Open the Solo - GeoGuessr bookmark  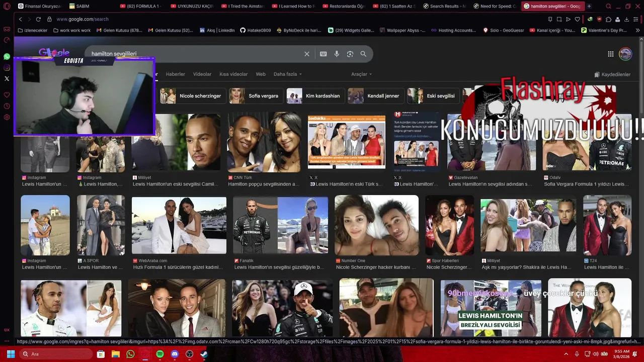(x=504, y=30)
